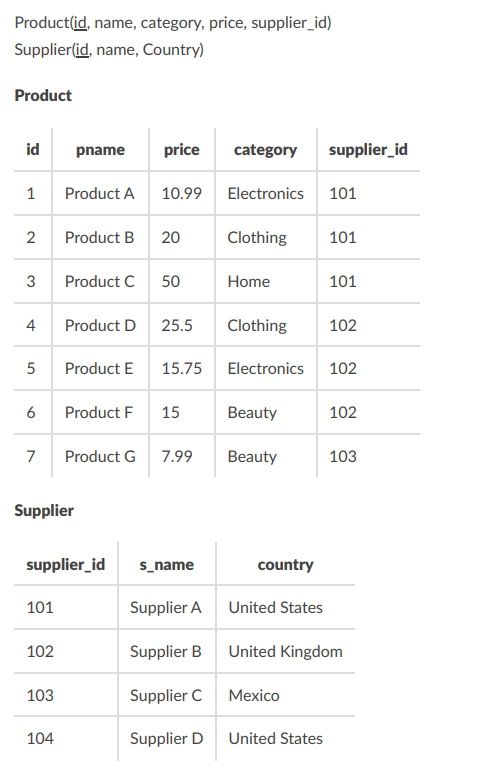Select the pname column header
This screenshot has width=498, height=761.
100,149
